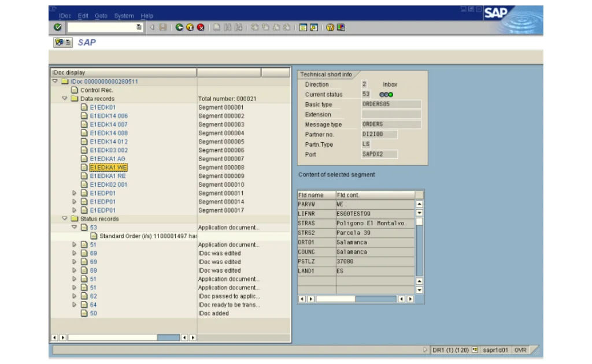Click the sapr1d01 server name in status bar
The width and height of the screenshot is (592, 364).
pyautogui.click(x=495, y=350)
